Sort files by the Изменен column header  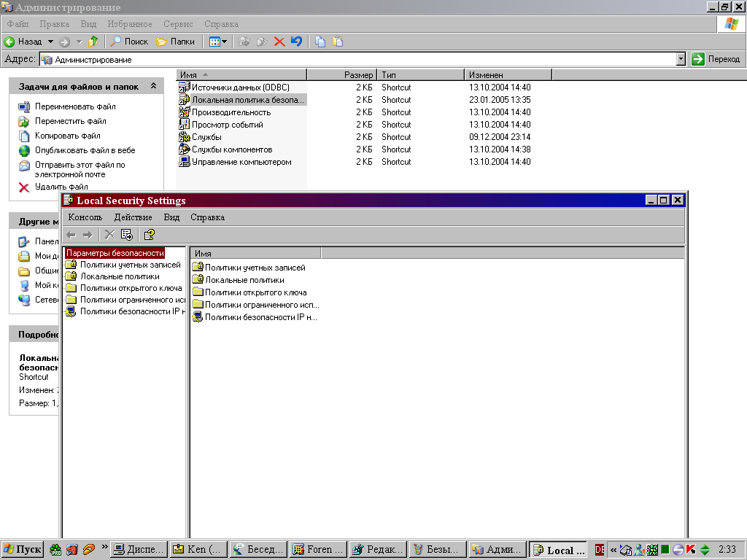point(507,75)
